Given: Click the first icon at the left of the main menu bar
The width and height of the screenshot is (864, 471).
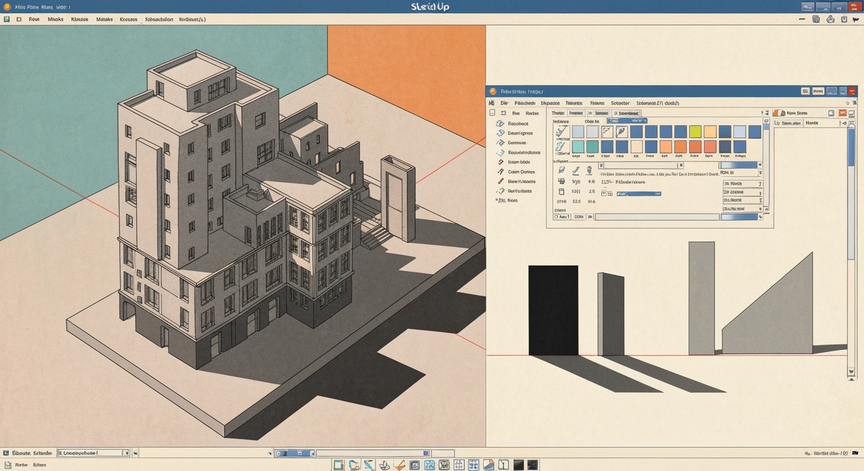Looking at the screenshot, I should pyautogui.click(x=7, y=19).
